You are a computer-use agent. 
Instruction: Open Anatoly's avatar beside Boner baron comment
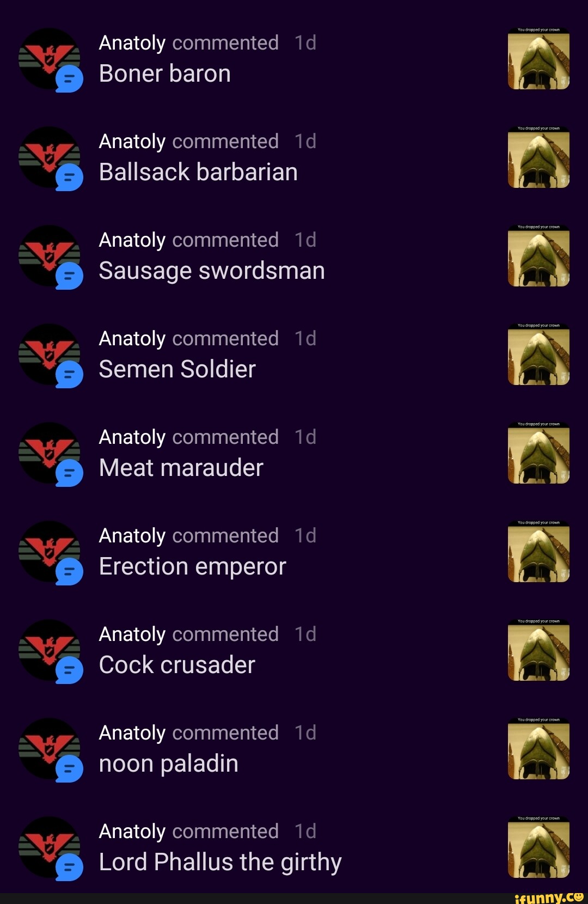[x=50, y=59]
